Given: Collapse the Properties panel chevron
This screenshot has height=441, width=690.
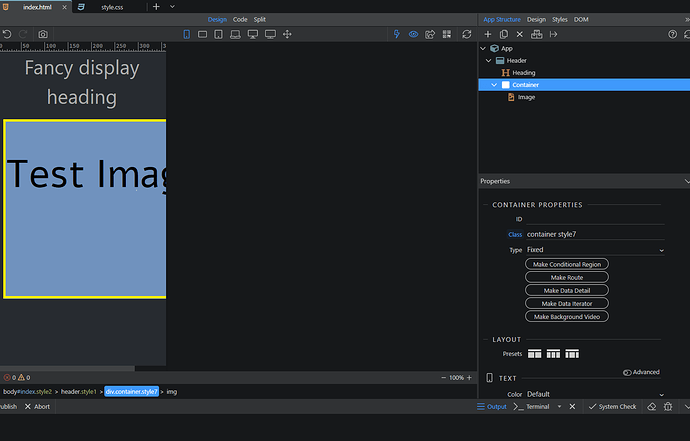Looking at the screenshot, I should 686,181.
